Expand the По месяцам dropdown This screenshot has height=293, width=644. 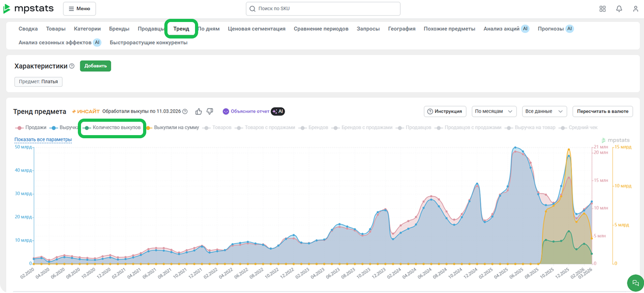click(494, 112)
